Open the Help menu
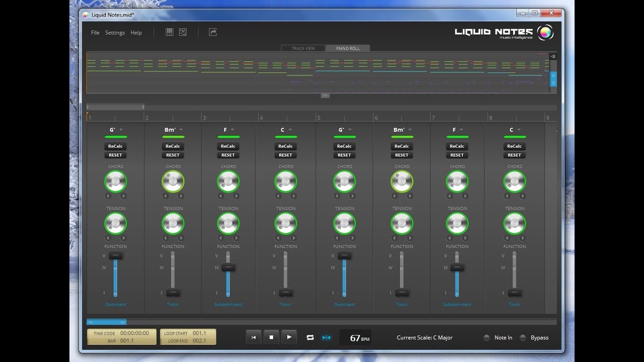 (x=136, y=33)
